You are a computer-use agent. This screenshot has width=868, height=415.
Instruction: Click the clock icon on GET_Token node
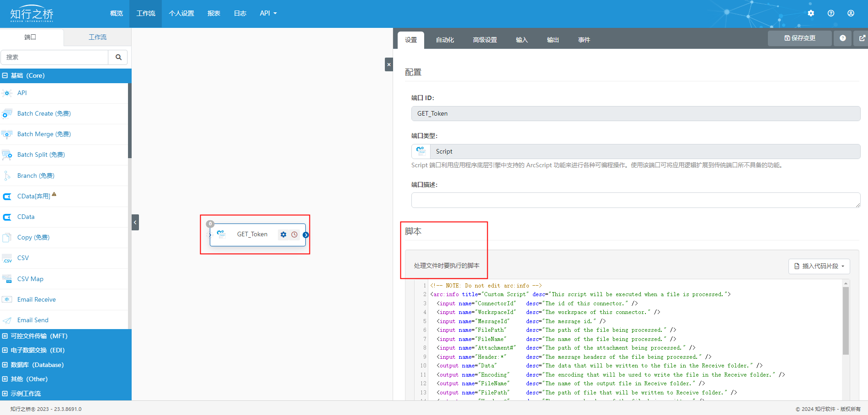pos(294,234)
